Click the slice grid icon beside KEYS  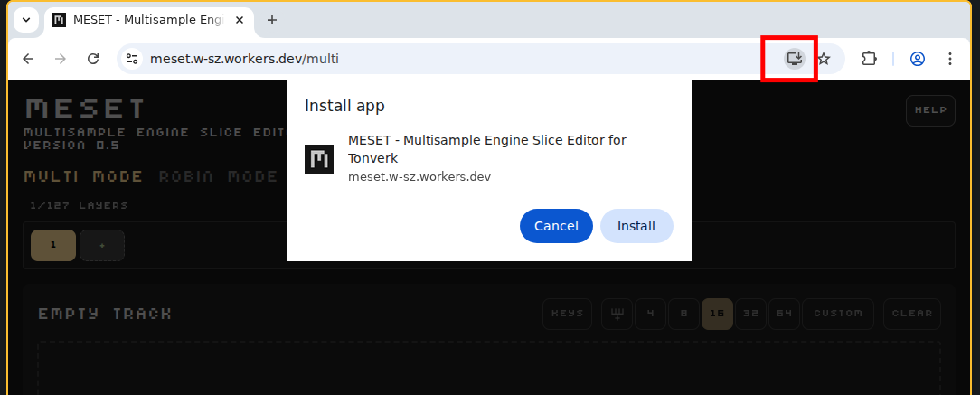(x=617, y=314)
